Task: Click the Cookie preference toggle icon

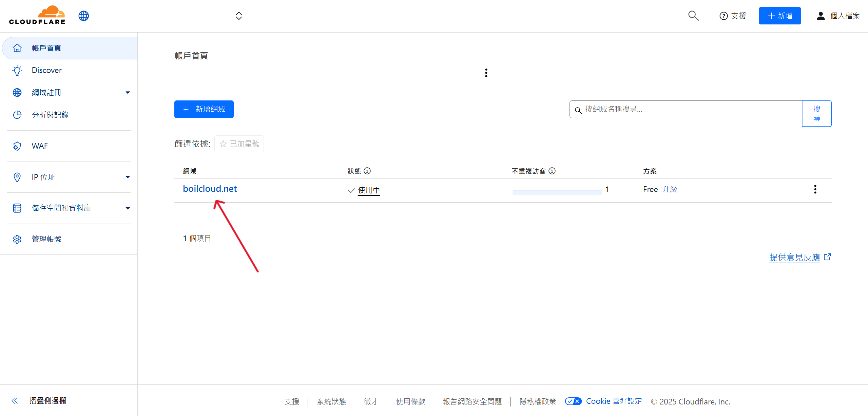Action: [573, 401]
